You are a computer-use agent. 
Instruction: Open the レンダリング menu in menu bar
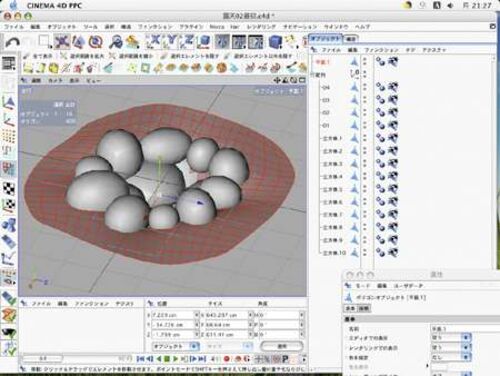[261, 27]
